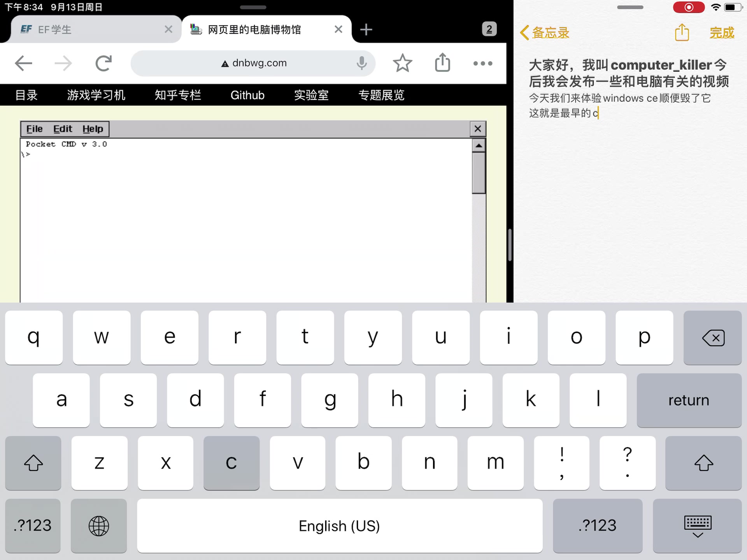Screen dimensions: 747x560
Task: Open the browser tab switcher showing 2 tabs
Action: (489, 29)
